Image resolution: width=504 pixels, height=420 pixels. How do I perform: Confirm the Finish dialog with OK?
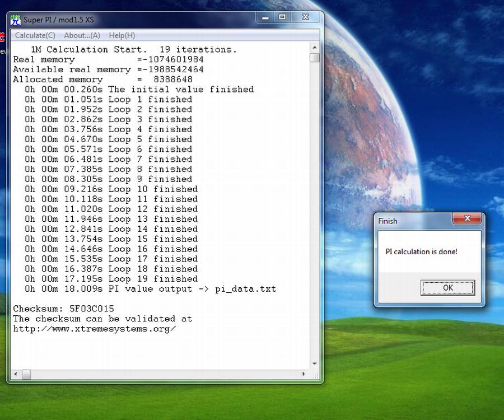(x=447, y=288)
